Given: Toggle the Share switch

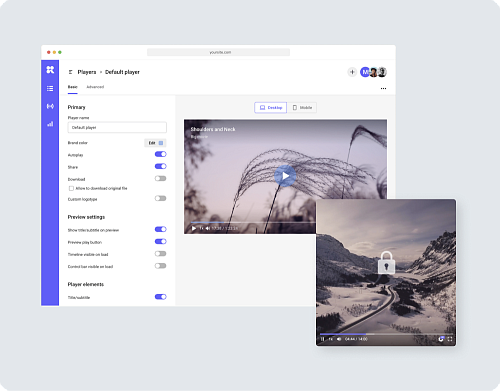Looking at the screenshot, I should point(160,166).
